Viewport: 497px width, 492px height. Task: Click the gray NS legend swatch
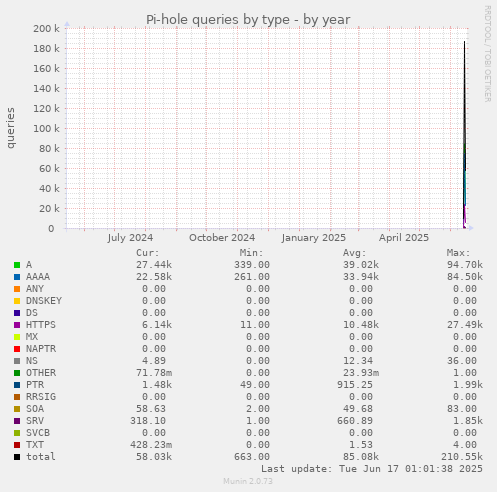[x=17, y=361]
